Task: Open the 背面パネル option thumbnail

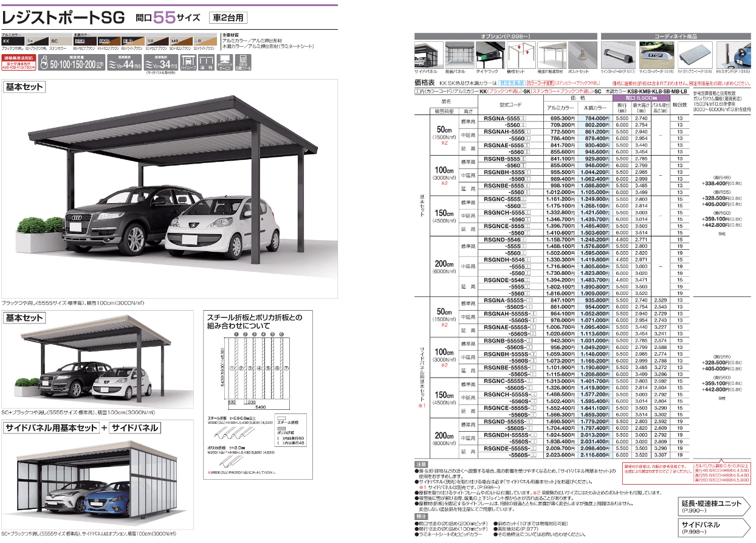Action: coord(459,54)
